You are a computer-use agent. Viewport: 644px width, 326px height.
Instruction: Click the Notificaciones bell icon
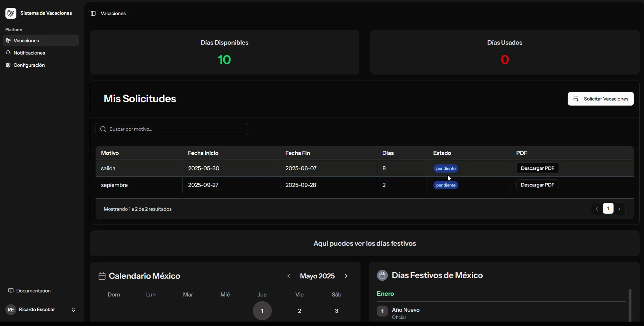click(x=8, y=53)
